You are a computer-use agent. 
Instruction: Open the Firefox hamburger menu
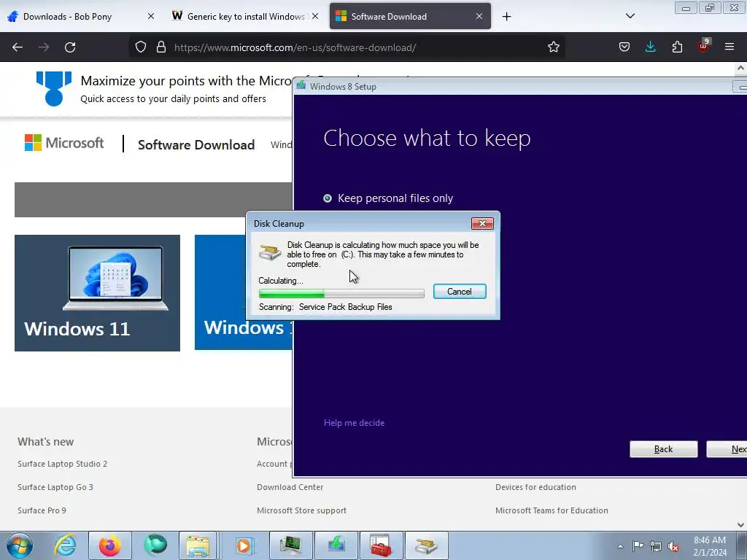point(729,47)
